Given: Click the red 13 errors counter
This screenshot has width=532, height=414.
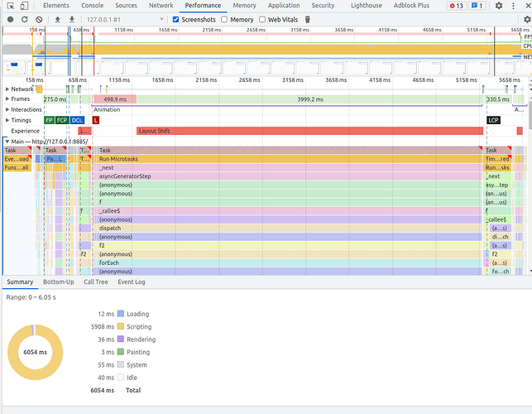Looking at the screenshot, I should click(457, 6).
